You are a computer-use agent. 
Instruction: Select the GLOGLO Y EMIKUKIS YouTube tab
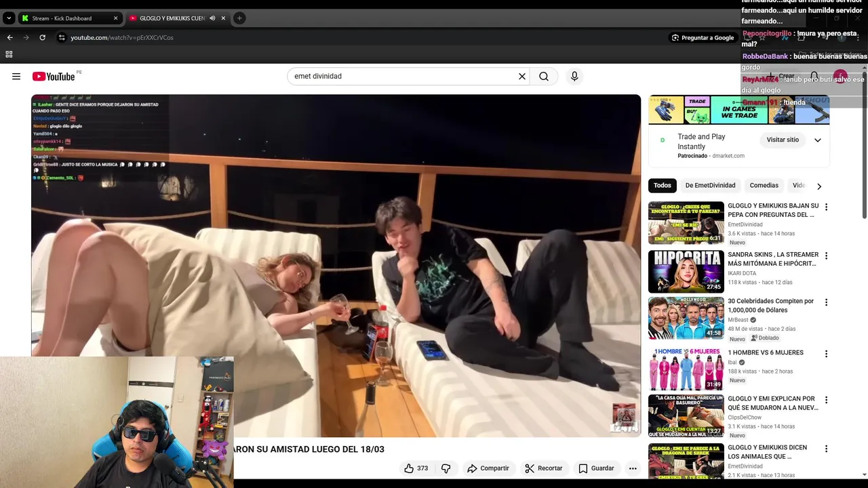[172, 18]
